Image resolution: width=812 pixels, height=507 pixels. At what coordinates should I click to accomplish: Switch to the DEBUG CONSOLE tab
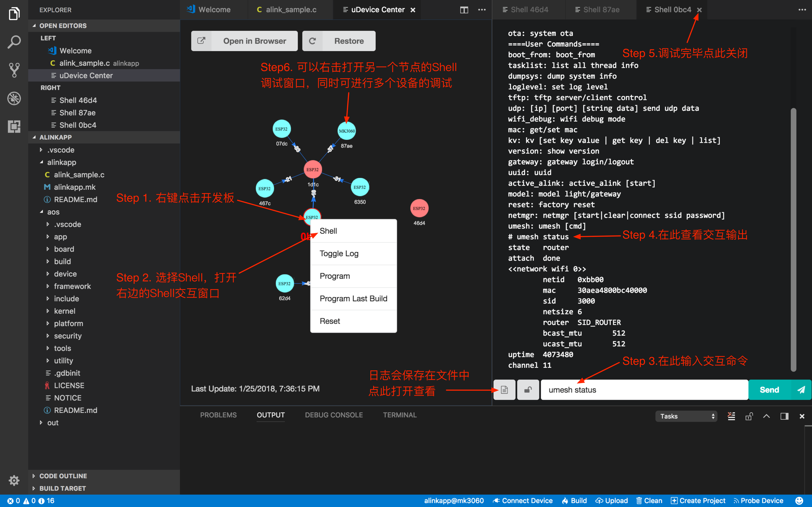point(334,415)
